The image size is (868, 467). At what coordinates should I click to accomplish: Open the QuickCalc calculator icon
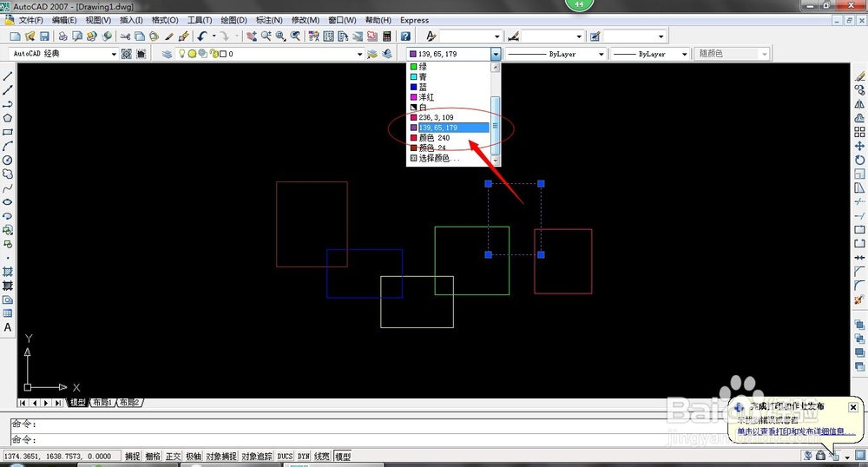point(387,36)
